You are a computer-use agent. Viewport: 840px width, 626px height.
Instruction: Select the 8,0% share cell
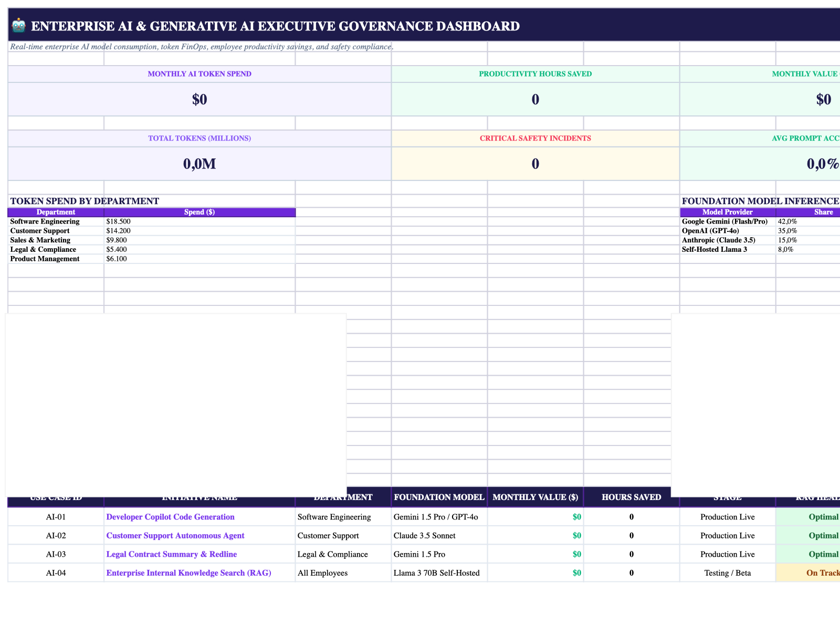click(x=808, y=250)
